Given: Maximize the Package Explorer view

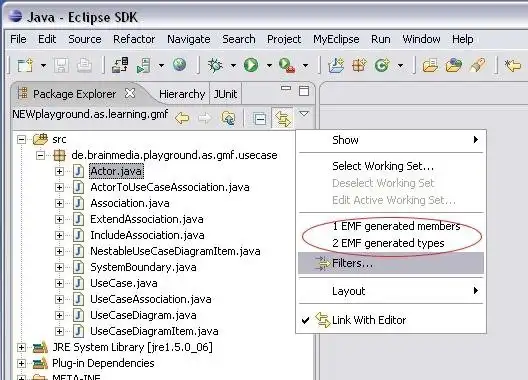Looking at the screenshot, I should (x=304, y=91).
